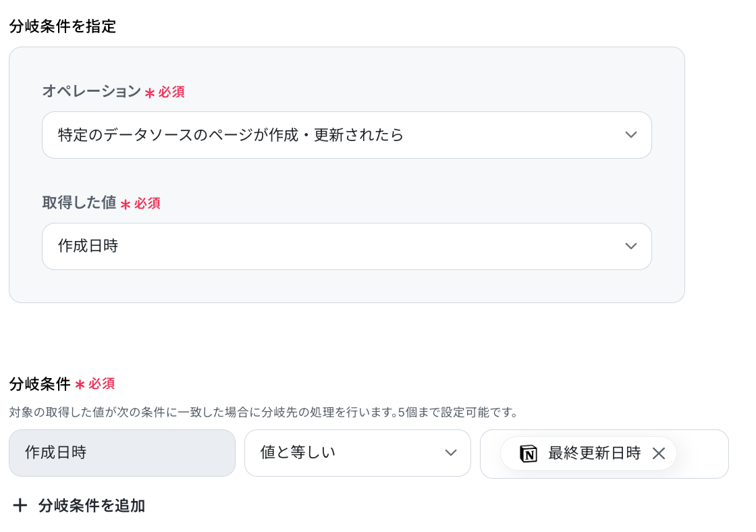The width and height of the screenshot is (756, 532).
Task: Click the オペレーション field label
Action: click(x=92, y=91)
